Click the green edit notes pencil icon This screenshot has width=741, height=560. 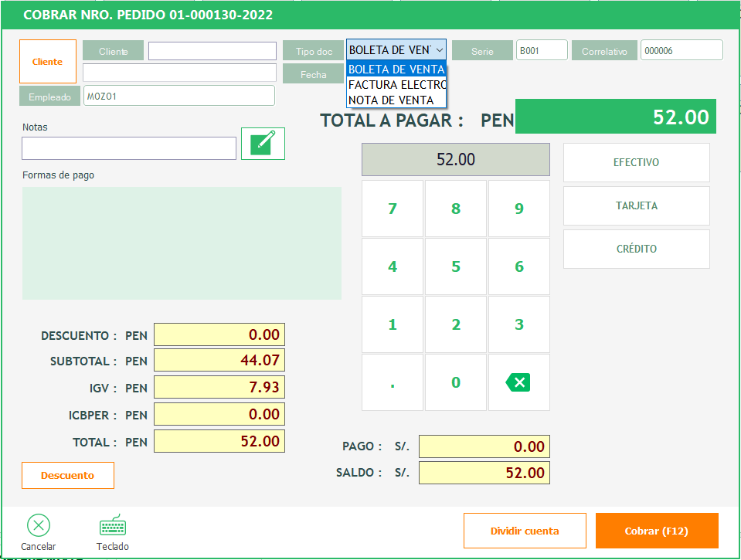pyautogui.click(x=263, y=144)
